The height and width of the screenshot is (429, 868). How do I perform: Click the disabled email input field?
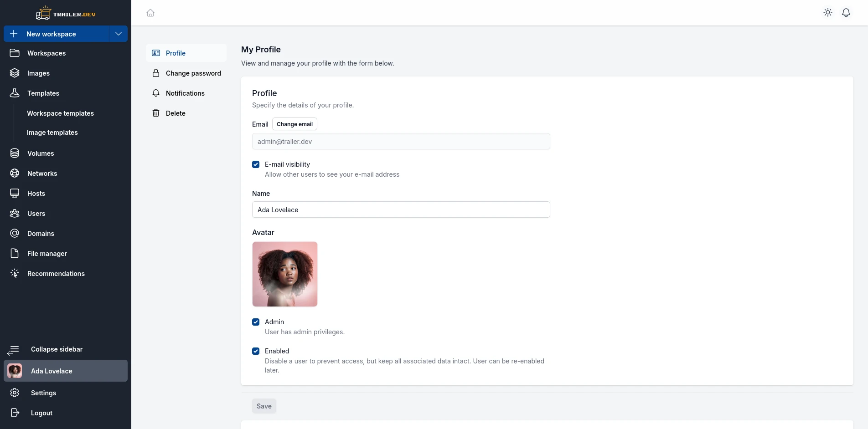tap(401, 141)
